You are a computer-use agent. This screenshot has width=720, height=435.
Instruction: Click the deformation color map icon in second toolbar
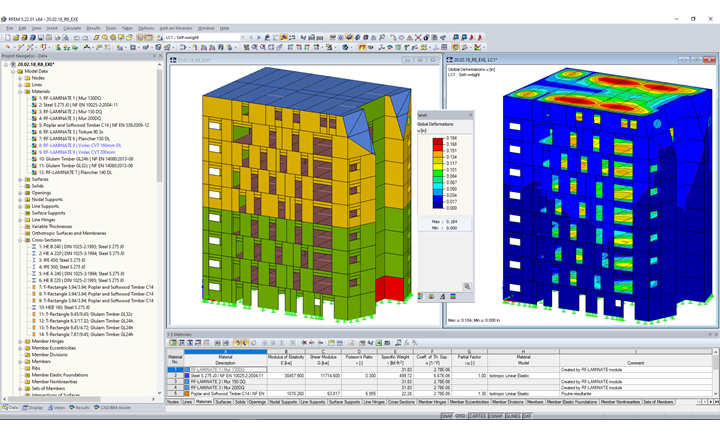pyautogui.click(x=390, y=47)
